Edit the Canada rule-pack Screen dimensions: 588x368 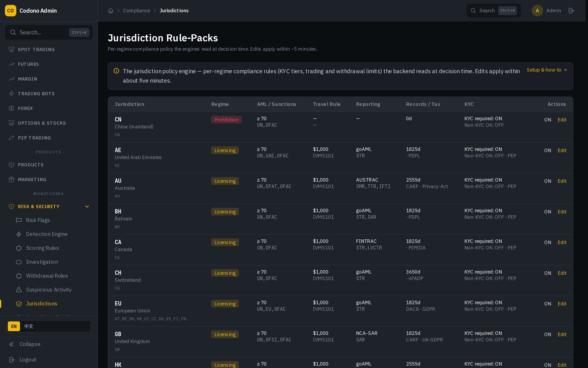[562, 242]
